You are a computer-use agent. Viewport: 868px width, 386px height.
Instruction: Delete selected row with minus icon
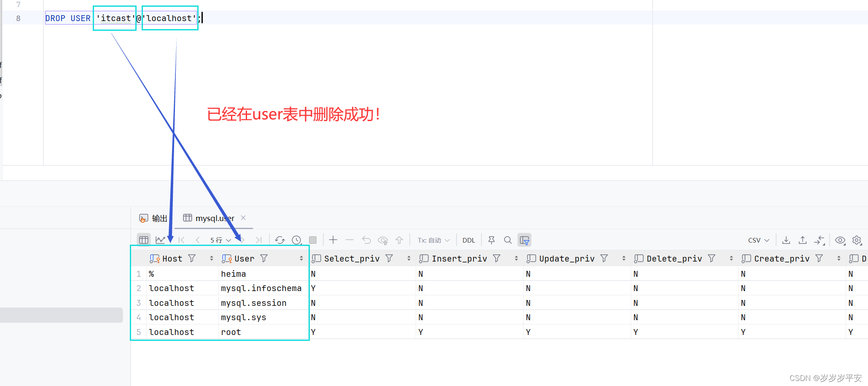349,240
